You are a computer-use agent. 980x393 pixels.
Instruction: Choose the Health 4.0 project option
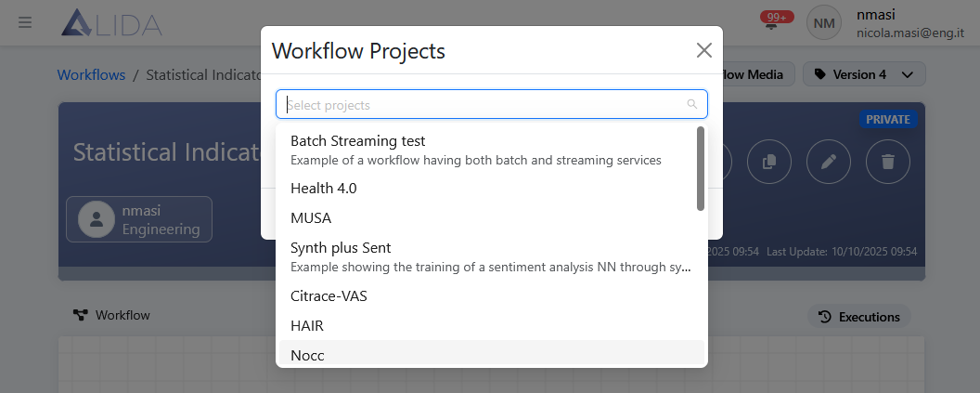tap(492, 189)
